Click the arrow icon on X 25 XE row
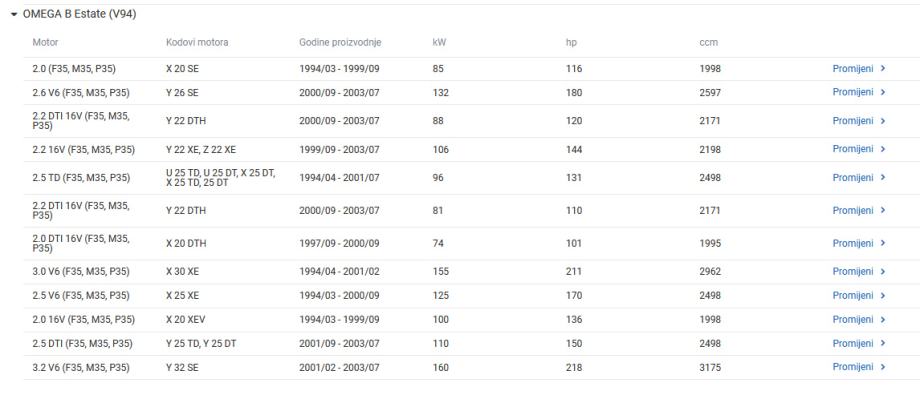The width and height of the screenshot is (920, 407). coord(883,295)
